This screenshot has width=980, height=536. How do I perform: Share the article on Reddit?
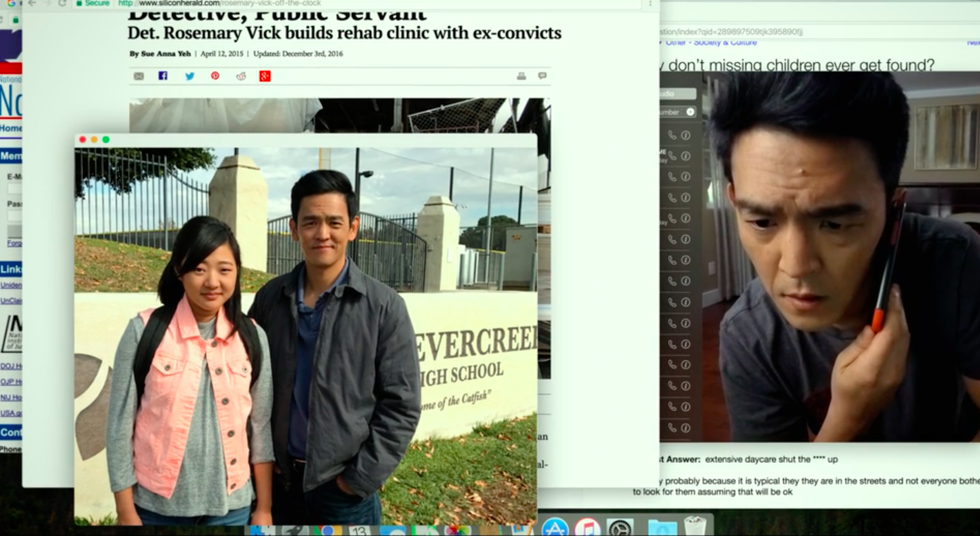click(241, 76)
